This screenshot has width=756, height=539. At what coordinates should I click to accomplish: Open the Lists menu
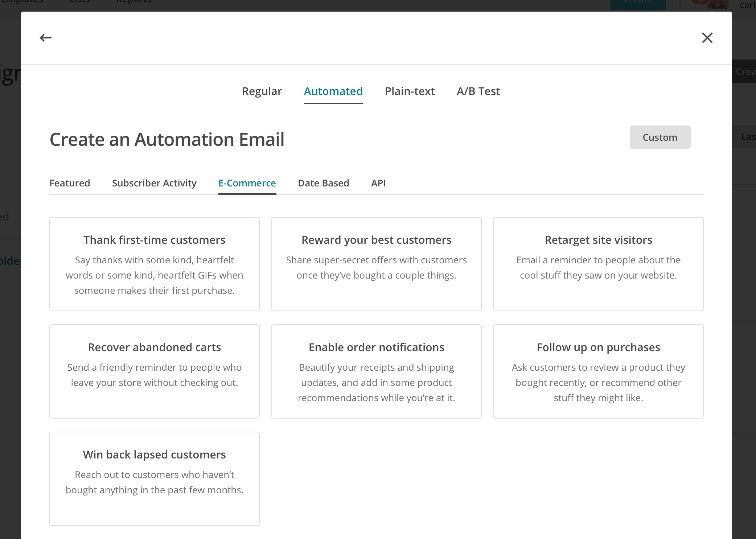click(x=79, y=2)
